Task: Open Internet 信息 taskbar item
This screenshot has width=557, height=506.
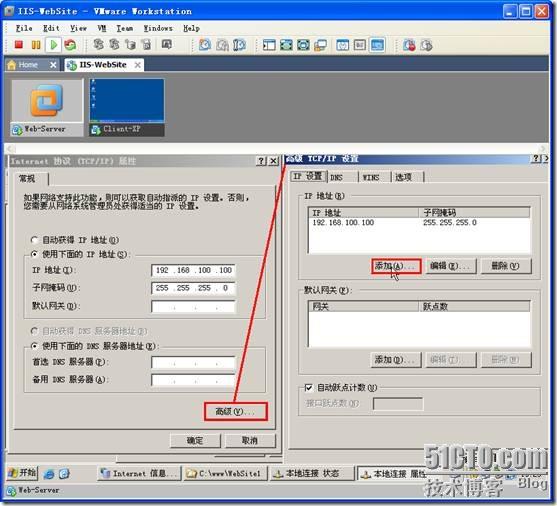Action: click(x=139, y=473)
